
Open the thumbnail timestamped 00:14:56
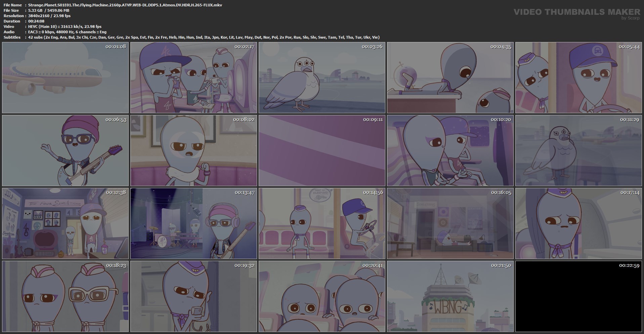pos(322,223)
